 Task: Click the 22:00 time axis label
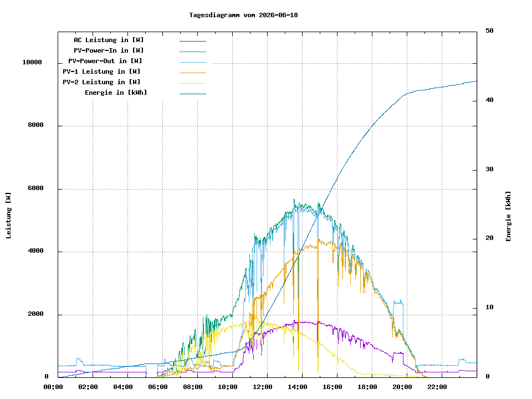(x=438, y=387)
